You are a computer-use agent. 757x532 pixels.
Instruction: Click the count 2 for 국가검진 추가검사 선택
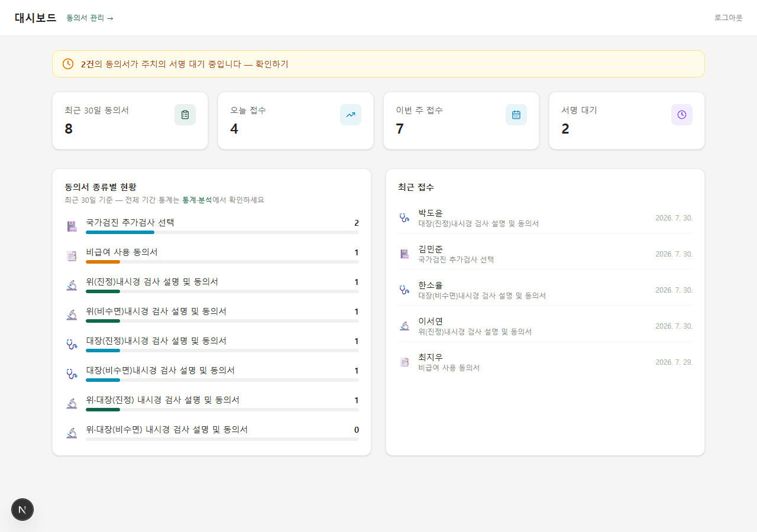tap(357, 223)
